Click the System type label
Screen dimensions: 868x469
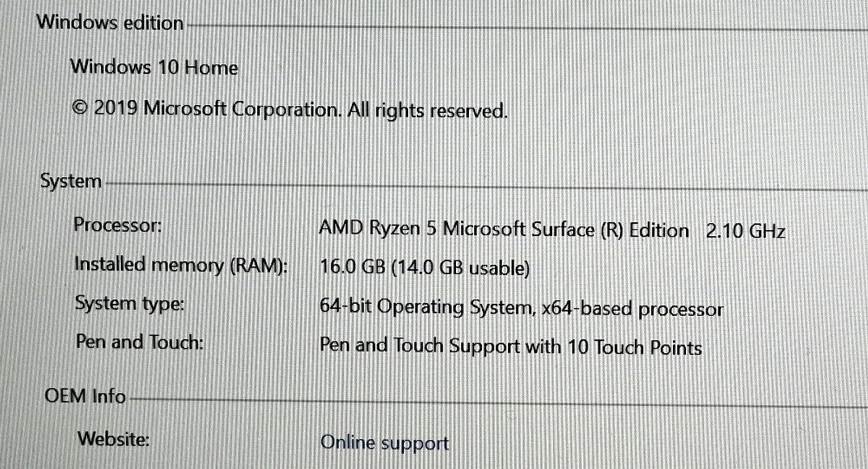click(130, 304)
